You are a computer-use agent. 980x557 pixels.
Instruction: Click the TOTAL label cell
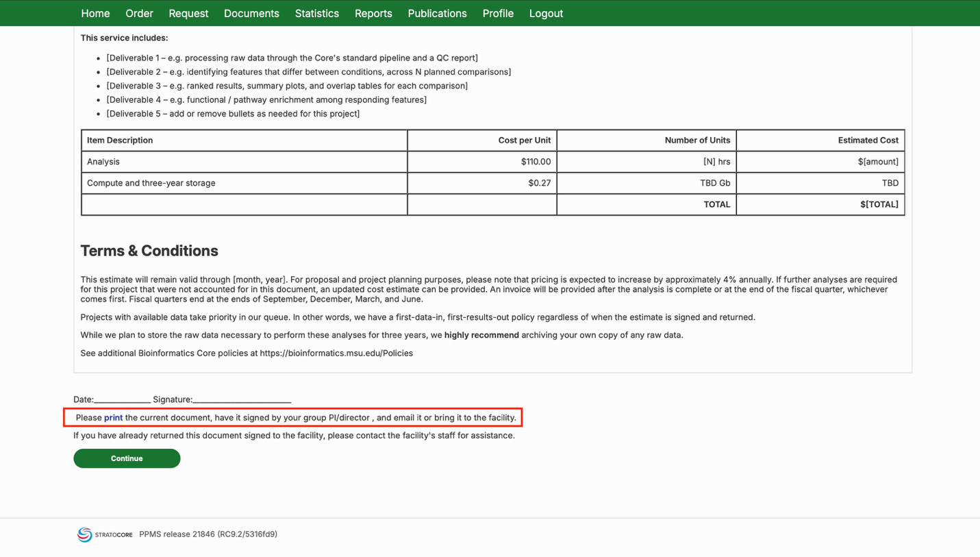click(646, 204)
